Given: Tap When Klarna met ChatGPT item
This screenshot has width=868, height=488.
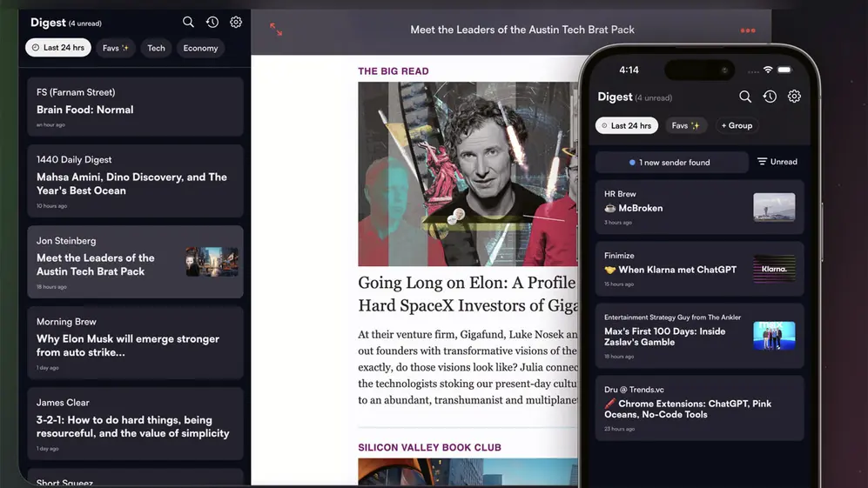Looking at the screenshot, I should click(700, 269).
